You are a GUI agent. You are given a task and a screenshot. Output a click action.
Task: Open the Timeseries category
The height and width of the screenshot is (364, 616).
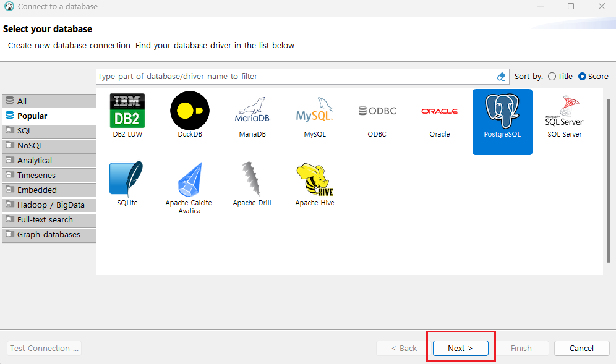tap(49, 175)
